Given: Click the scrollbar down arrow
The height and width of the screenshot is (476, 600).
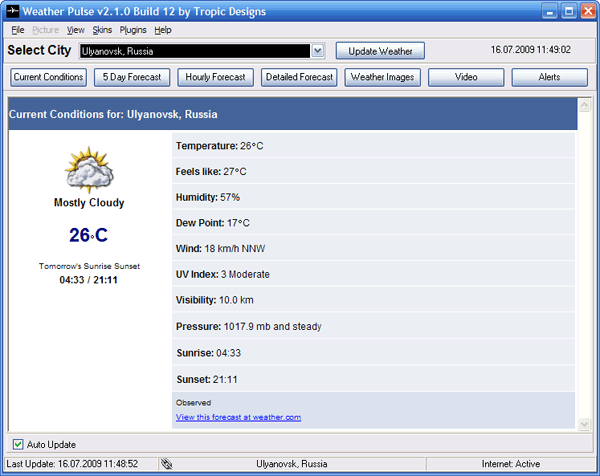Looking at the screenshot, I should [585, 424].
